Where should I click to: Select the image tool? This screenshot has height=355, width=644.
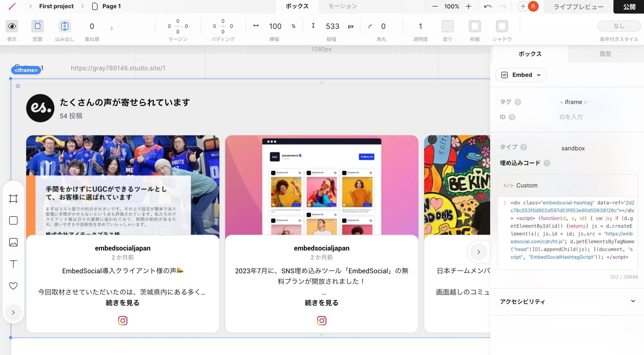(x=13, y=242)
